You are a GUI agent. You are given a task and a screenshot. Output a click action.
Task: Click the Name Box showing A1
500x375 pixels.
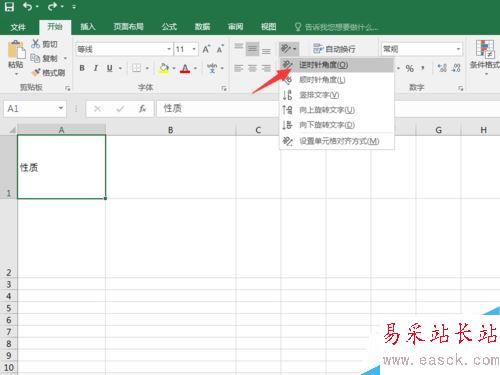coord(35,109)
